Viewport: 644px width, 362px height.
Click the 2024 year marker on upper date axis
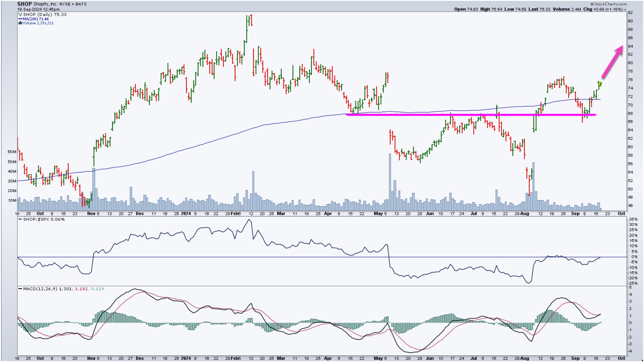(x=186, y=214)
